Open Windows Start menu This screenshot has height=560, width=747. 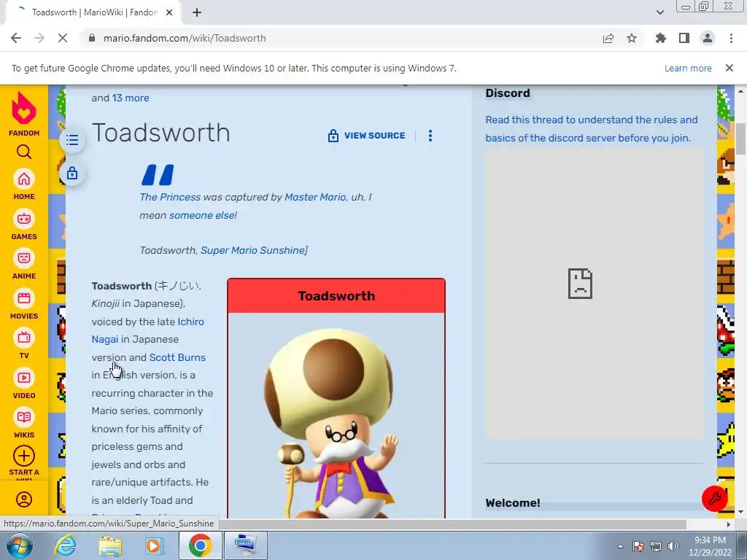tap(20, 545)
